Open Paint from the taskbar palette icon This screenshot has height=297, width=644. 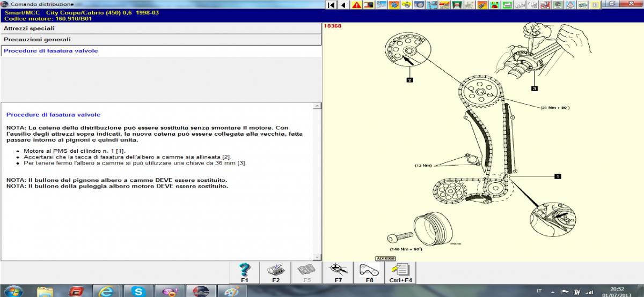231,291
